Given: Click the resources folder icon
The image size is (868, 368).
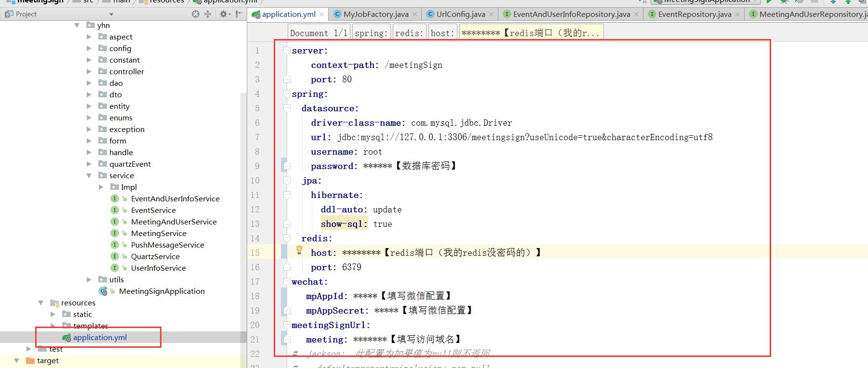Looking at the screenshot, I should tap(54, 302).
